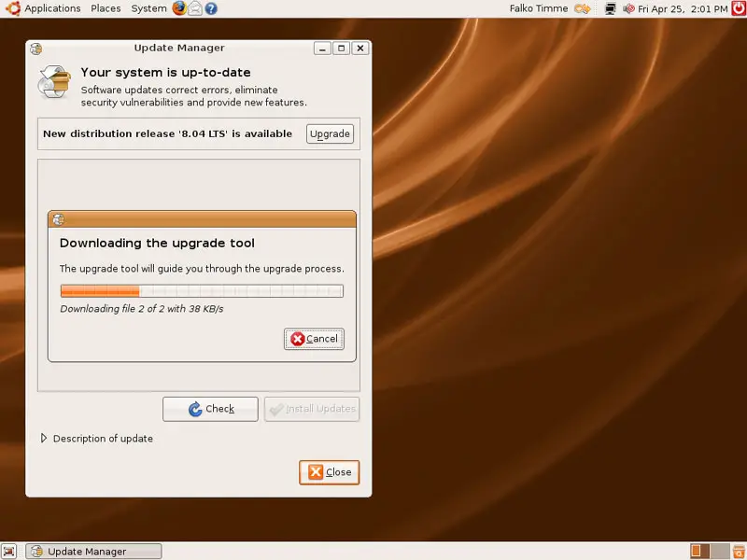Viewport: 747px width, 560px height.
Task: Click the Check updates button
Action: [x=210, y=409]
